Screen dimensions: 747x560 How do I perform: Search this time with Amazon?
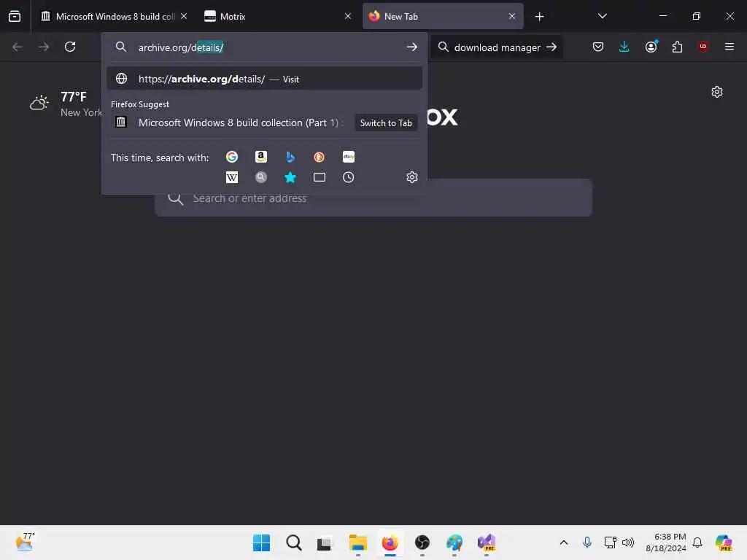click(261, 157)
